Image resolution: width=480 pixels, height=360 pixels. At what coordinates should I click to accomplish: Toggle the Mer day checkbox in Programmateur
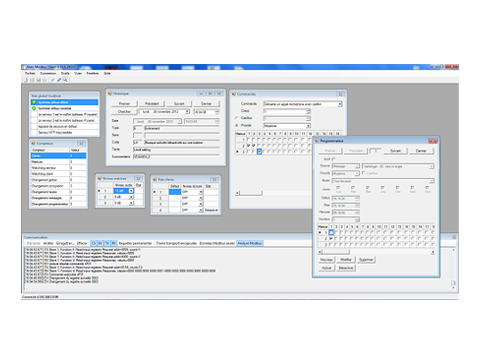[x=368, y=188]
